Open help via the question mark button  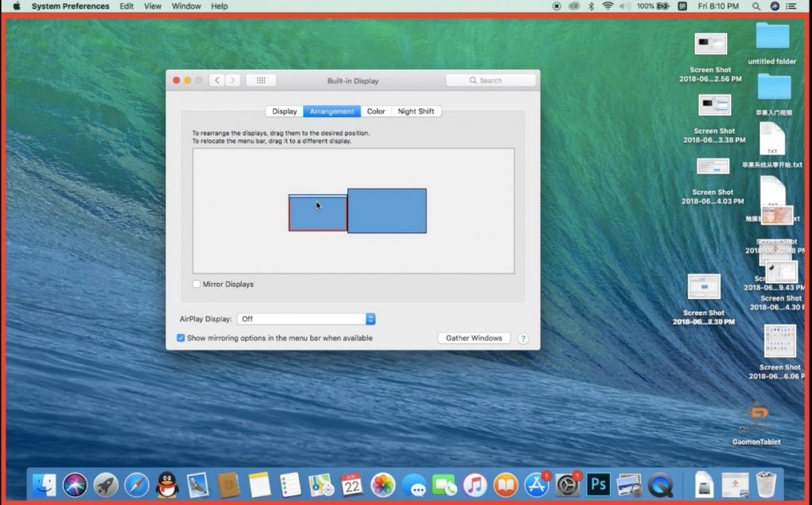523,339
